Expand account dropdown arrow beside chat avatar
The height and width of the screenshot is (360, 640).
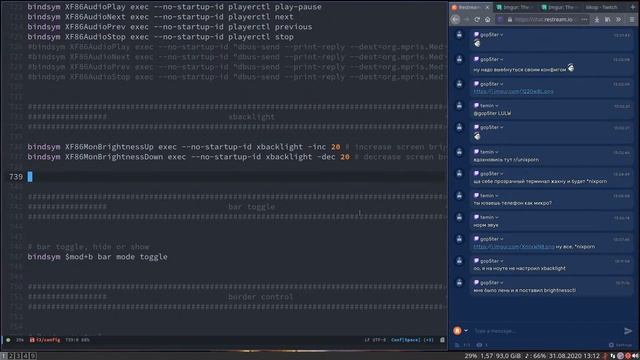[466, 331]
